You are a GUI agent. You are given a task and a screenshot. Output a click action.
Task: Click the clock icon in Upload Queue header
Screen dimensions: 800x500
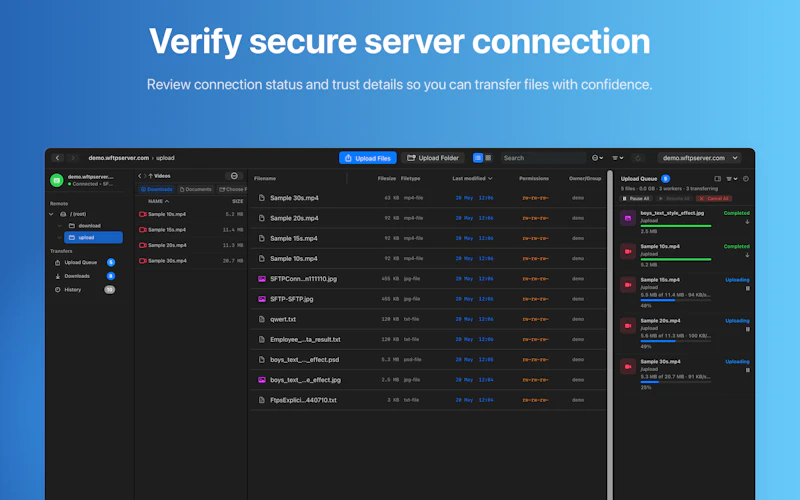[x=746, y=179]
